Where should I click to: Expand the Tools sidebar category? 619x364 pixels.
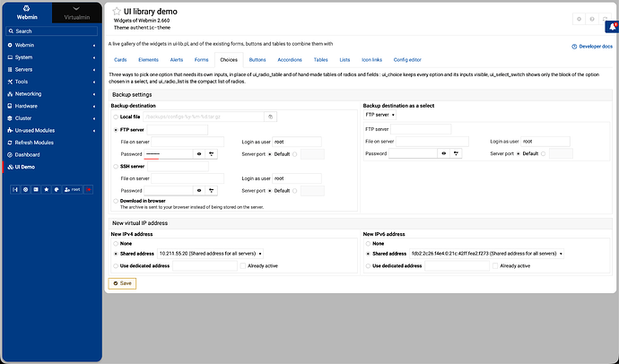tap(52, 82)
